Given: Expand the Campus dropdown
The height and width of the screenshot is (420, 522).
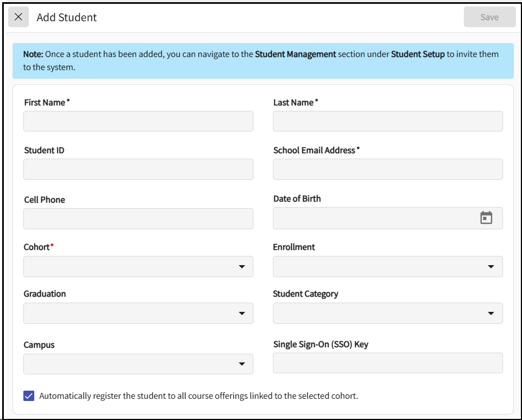Looking at the screenshot, I should tap(138, 364).
